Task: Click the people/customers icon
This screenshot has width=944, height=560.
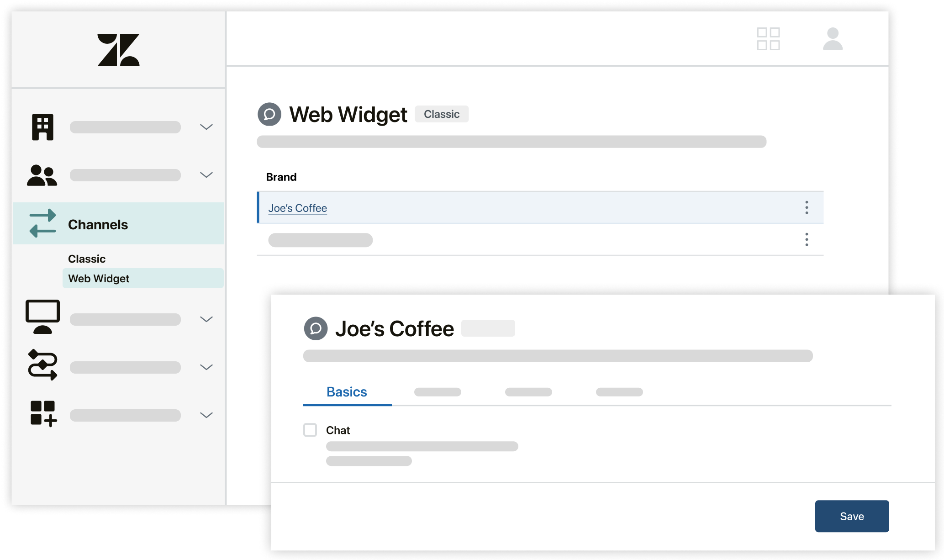Action: 42,175
